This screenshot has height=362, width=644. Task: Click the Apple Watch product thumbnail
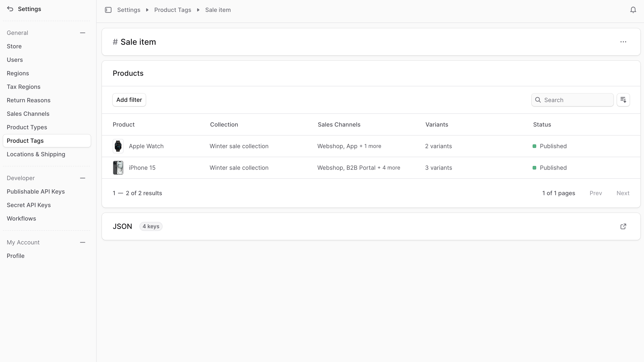point(118,146)
